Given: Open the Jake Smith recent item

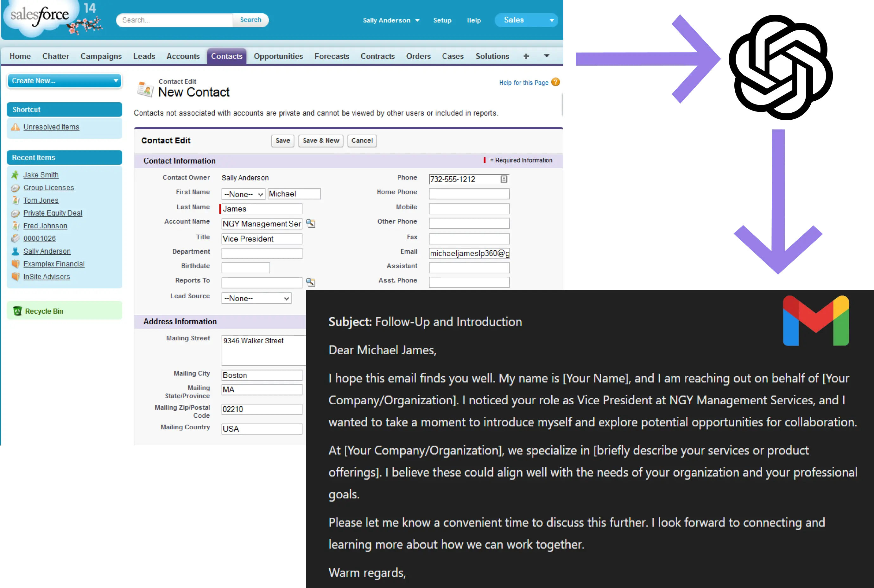Looking at the screenshot, I should click(41, 175).
